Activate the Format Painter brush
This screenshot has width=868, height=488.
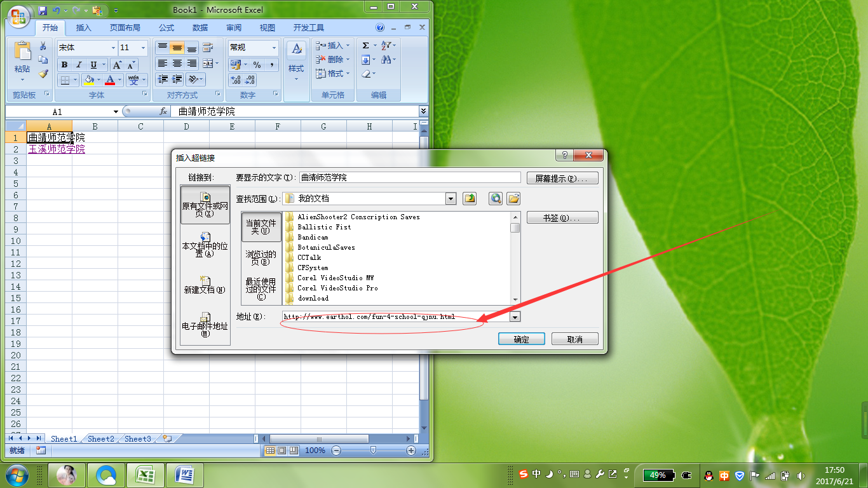[43, 74]
